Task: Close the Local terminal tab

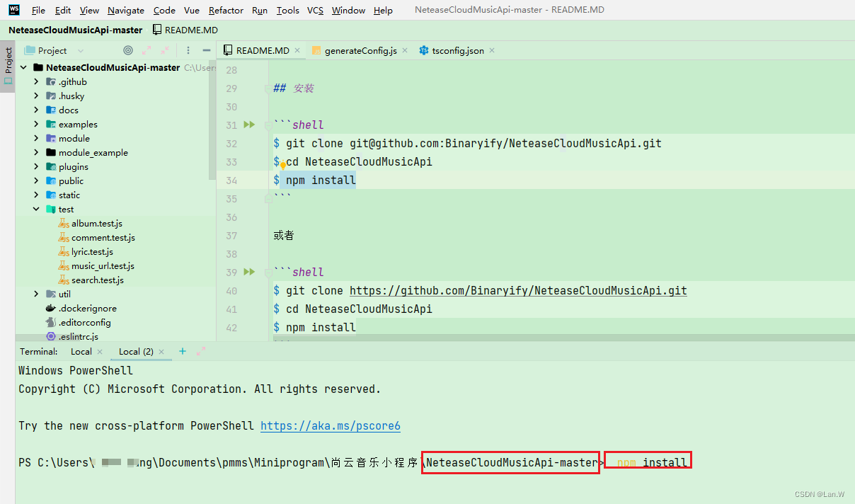Action: tap(100, 352)
